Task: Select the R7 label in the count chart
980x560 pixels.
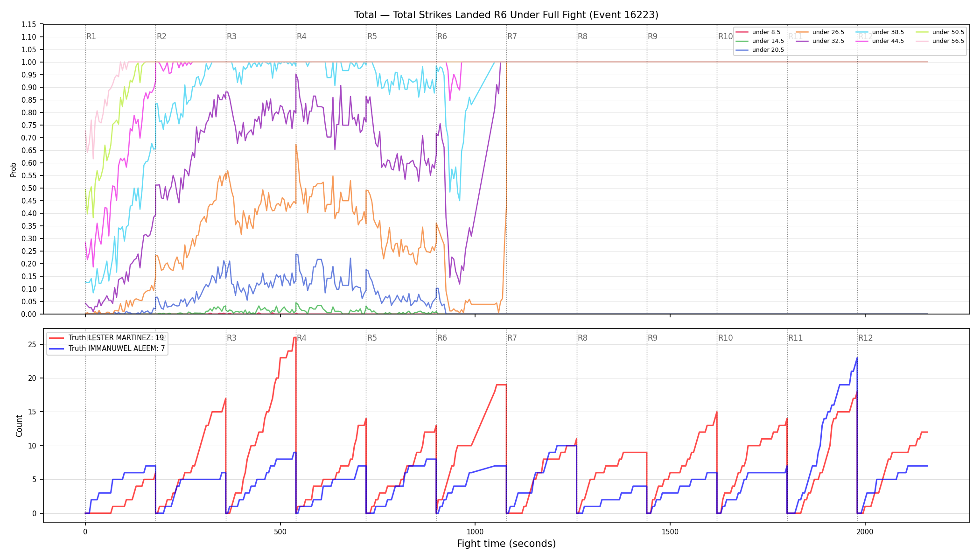Action: pos(512,338)
